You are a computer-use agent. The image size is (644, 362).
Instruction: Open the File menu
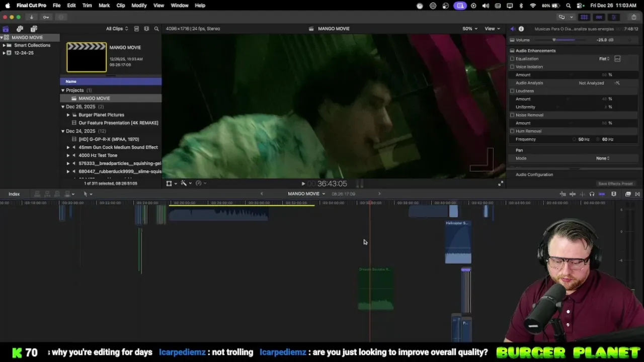tap(56, 6)
